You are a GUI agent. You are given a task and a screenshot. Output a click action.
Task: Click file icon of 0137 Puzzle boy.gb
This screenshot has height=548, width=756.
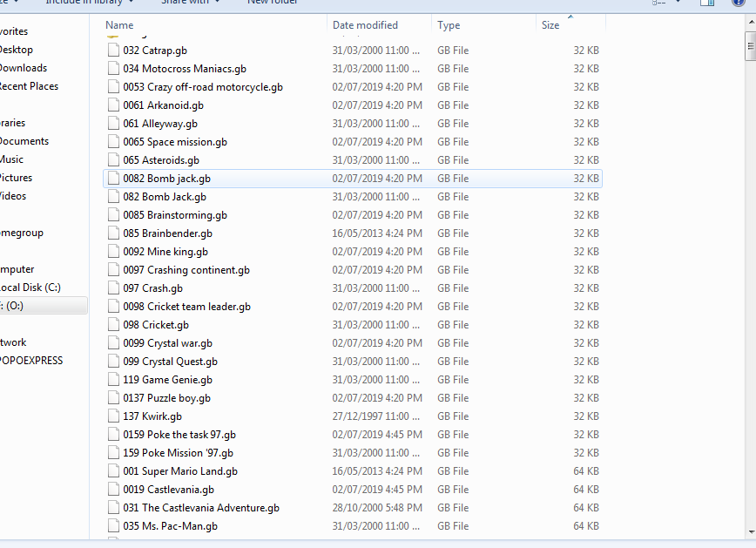(113, 398)
